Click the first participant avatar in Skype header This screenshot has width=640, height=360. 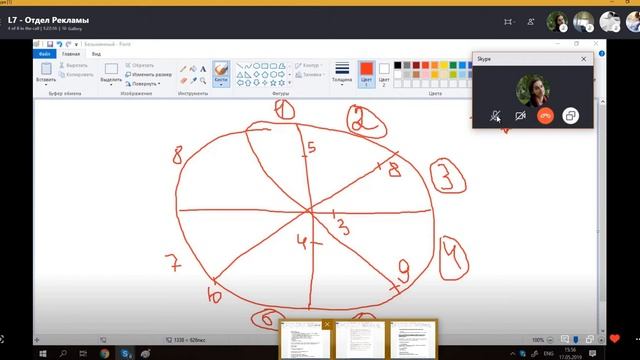point(557,22)
